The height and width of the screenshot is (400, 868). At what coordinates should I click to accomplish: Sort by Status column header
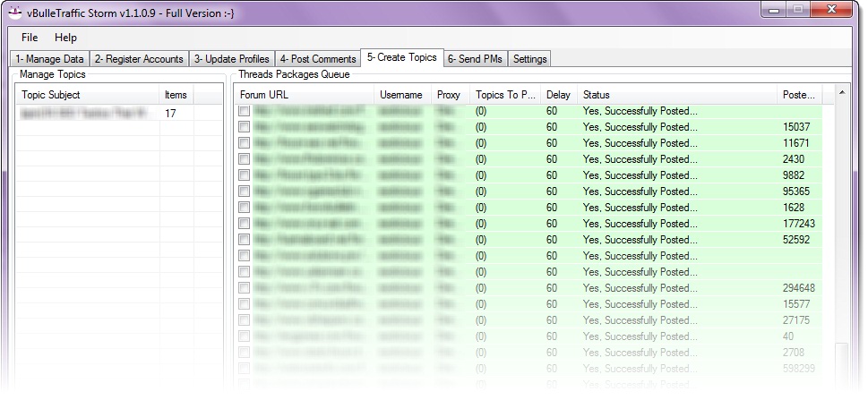676,95
